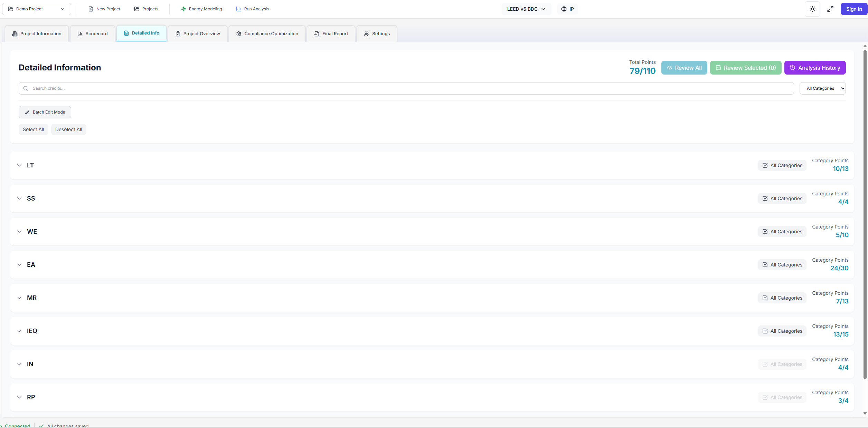Viewport: 868px width, 428px height.
Task: Click the fullscreen expand arrows icon
Action: [x=830, y=9]
